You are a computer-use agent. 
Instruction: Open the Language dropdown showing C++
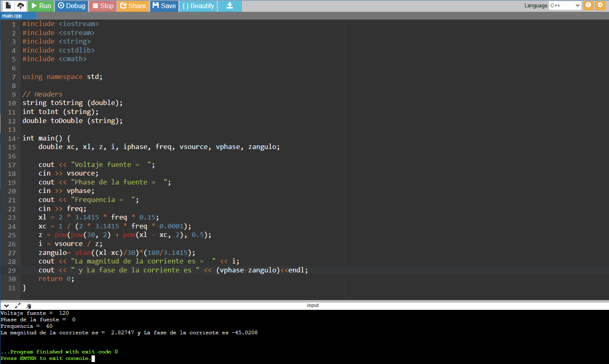pos(565,6)
